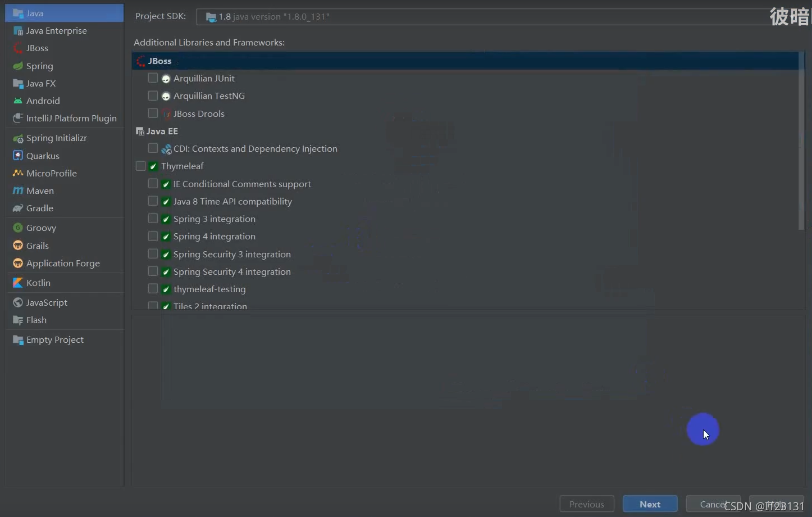Viewport: 812px width, 517px height.
Task: Click the CDI Contexts icon
Action: pos(166,149)
